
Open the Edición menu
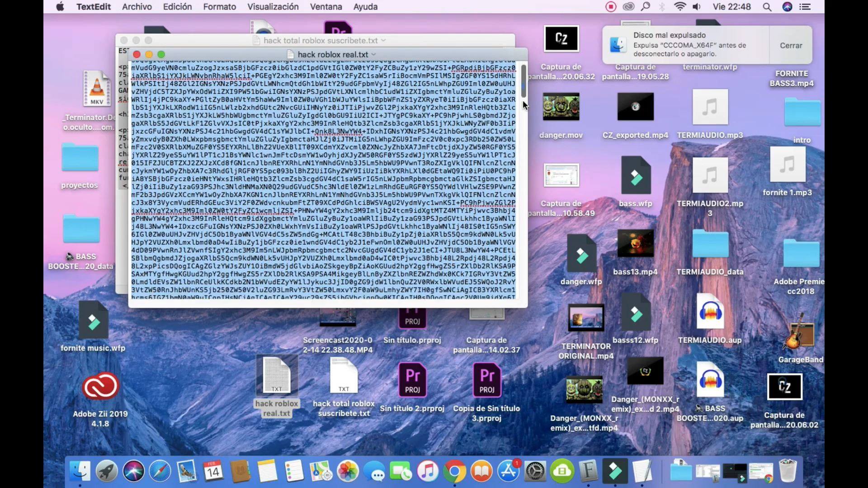177,7
